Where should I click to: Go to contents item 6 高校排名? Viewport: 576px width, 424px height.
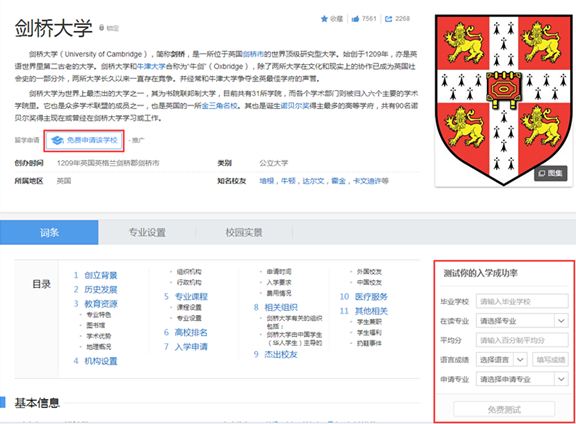[191, 333]
